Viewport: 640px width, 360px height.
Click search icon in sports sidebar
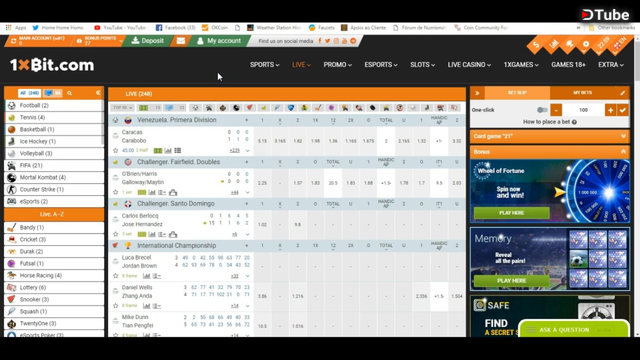pos(69,93)
